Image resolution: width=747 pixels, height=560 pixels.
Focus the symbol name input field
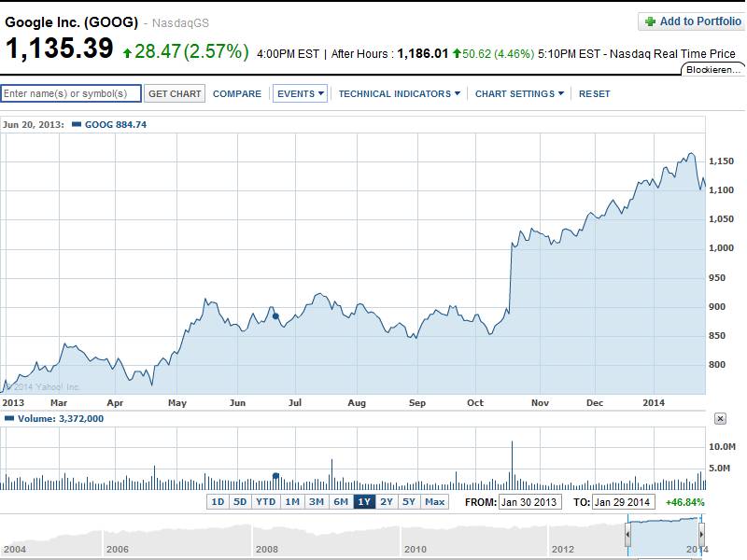coord(71,93)
